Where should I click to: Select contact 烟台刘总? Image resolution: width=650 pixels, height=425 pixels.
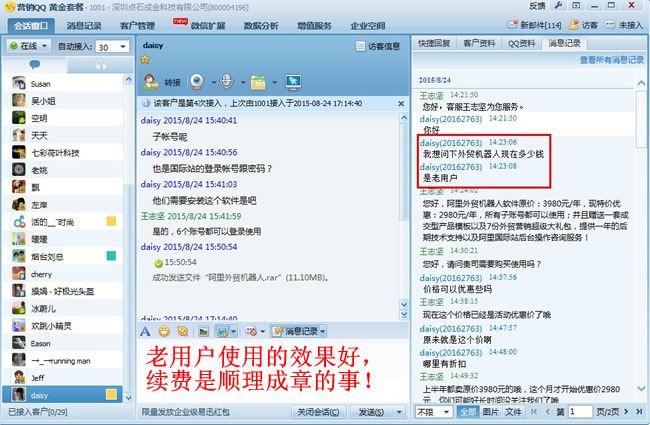click(63, 257)
